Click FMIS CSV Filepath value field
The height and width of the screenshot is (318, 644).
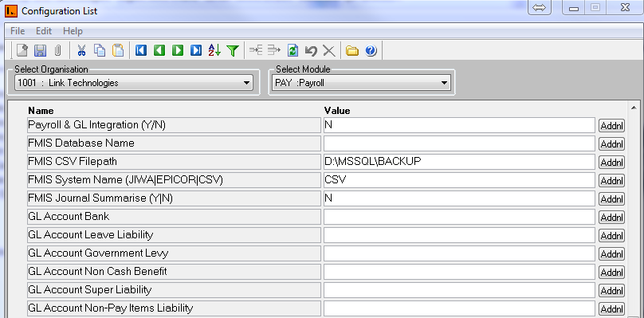coord(459,162)
